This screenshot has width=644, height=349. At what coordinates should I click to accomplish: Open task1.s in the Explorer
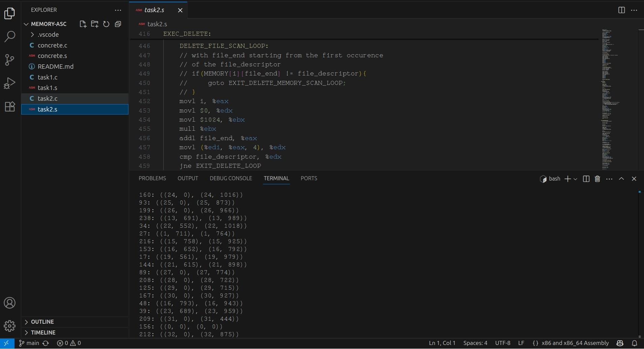pyautogui.click(x=75, y=88)
